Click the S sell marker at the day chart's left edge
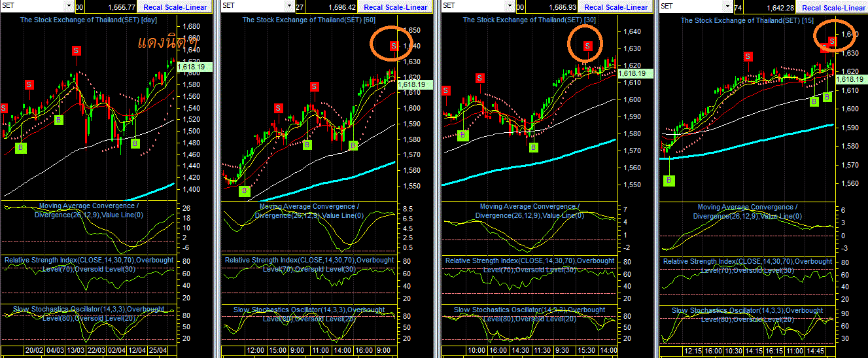This screenshot has height=358, width=868. coord(4,108)
